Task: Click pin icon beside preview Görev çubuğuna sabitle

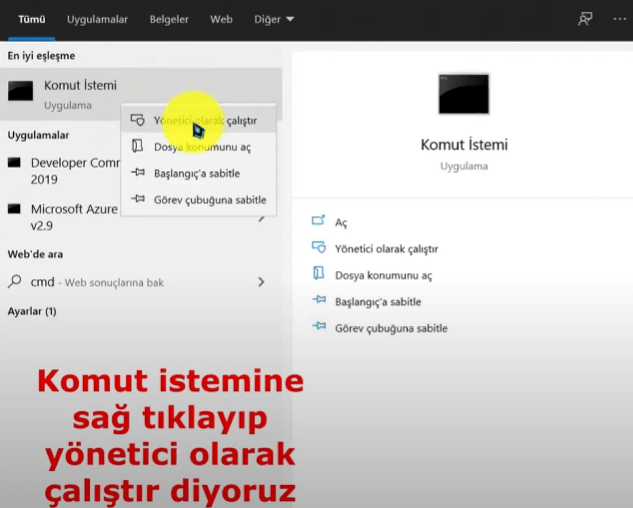Action: point(319,325)
